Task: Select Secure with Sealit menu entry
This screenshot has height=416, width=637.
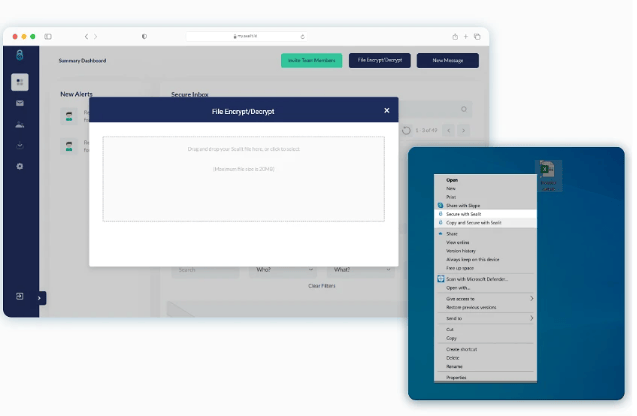Action: (x=485, y=214)
